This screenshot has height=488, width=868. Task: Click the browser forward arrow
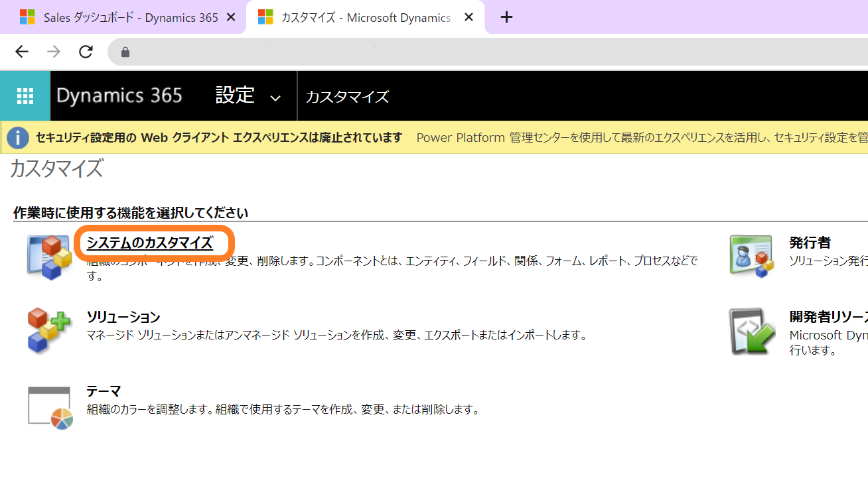click(x=54, y=52)
